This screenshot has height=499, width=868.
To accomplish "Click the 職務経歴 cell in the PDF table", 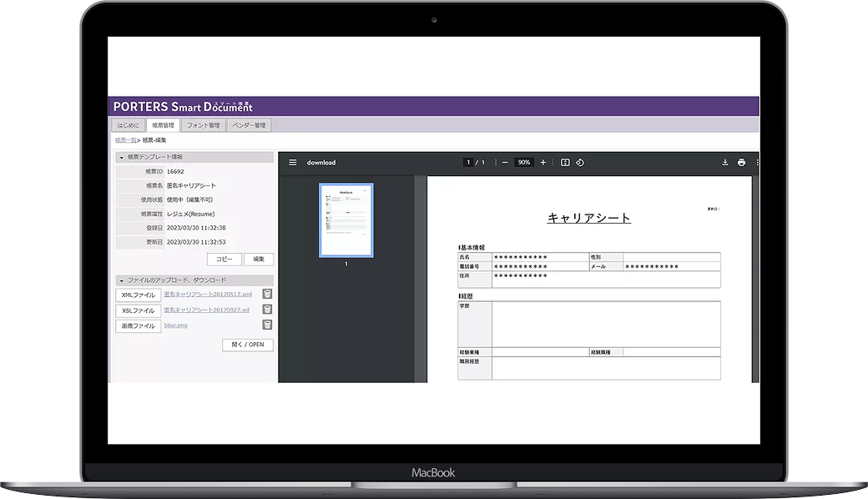I will pyautogui.click(x=475, y=369).
